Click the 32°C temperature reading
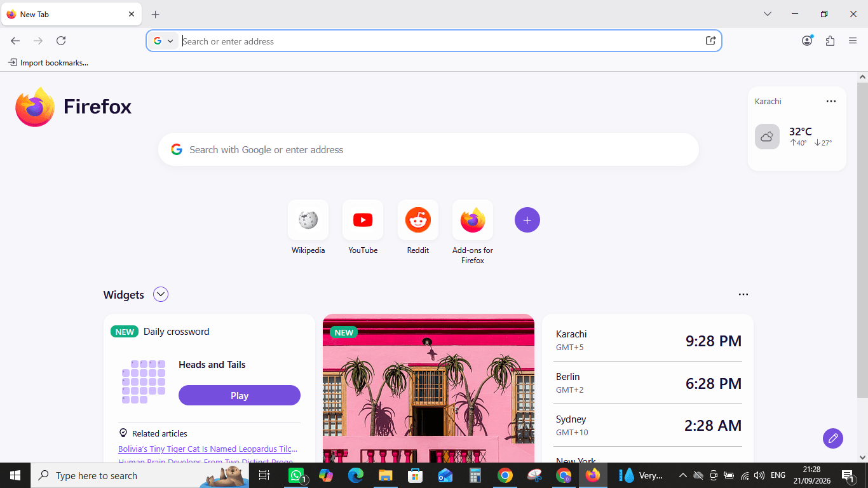The height and width of the screenshot is (488, 868). click(801, 132)
